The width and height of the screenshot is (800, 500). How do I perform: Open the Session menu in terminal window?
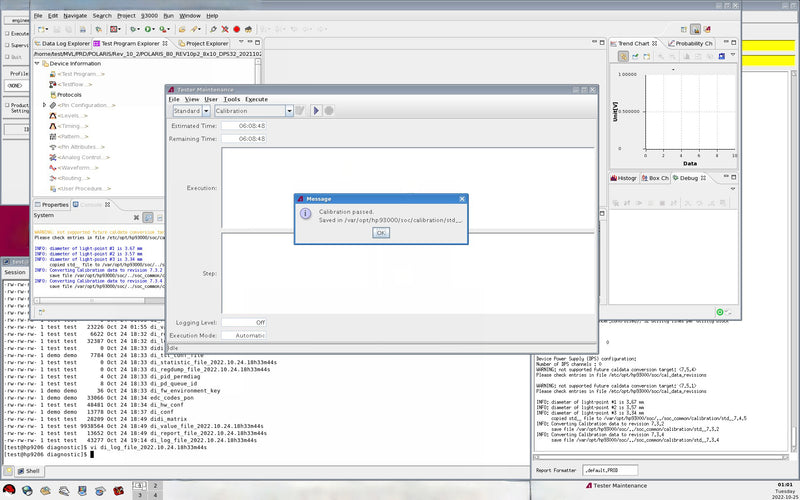coord(15,272)
